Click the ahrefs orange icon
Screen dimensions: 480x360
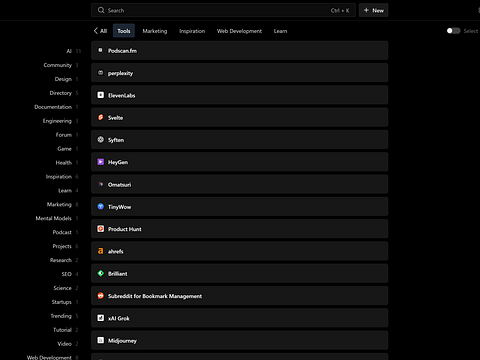click(x=100, y=251)
